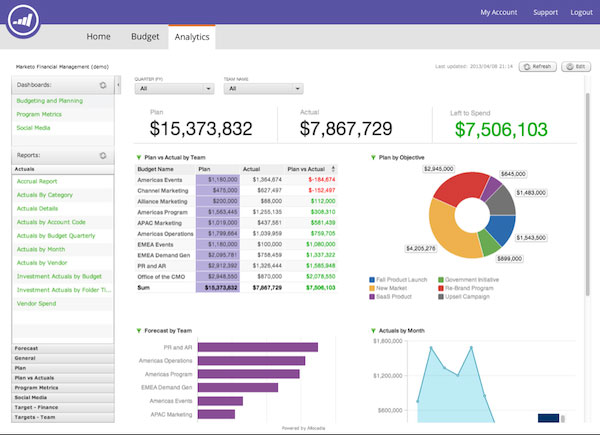Open Actuals by Account Code report

tap(51, 222)
